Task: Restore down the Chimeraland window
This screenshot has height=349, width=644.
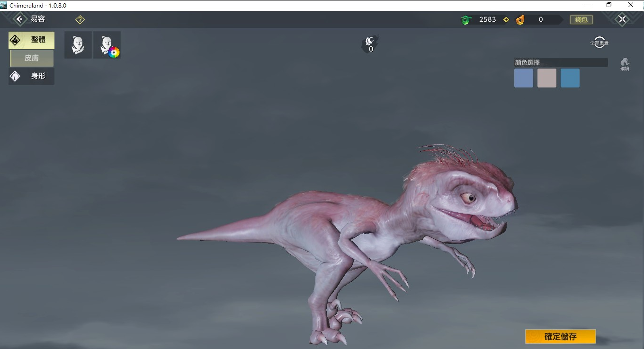Action: click(x=609, y=5)
